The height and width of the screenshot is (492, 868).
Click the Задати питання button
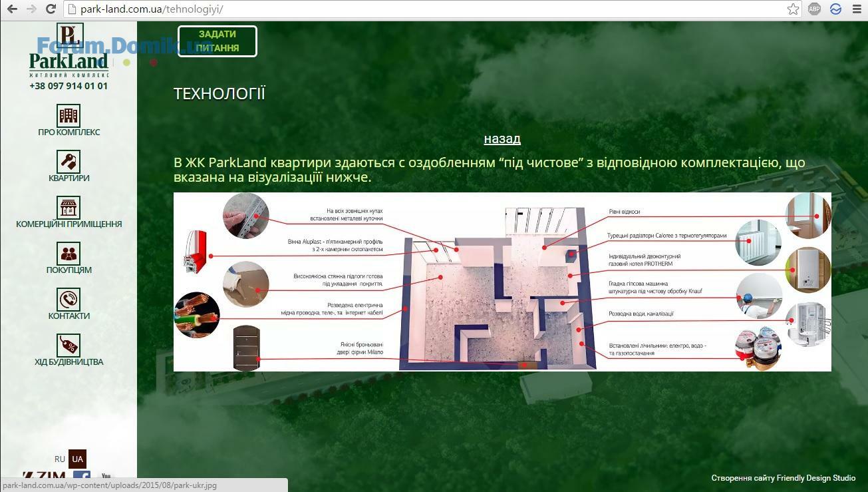point(217,41)
